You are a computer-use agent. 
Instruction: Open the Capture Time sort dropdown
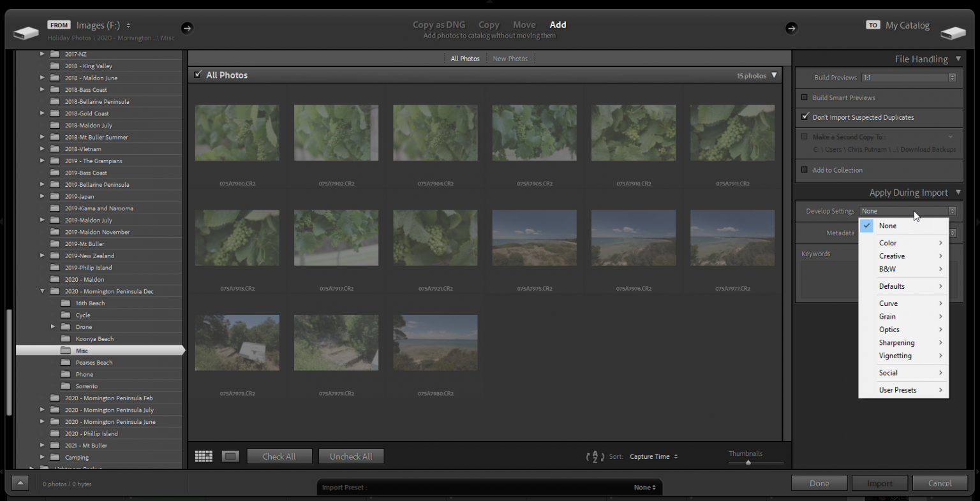652,456
